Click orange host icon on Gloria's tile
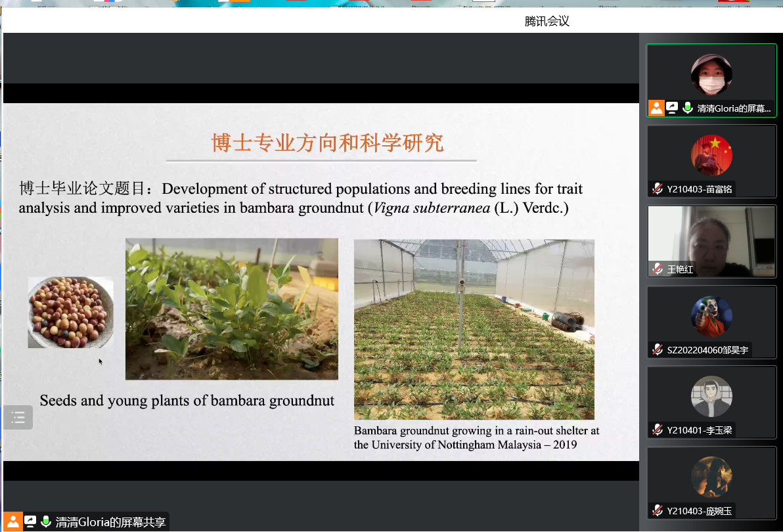The image size is (783, 532). coord(656,108)
